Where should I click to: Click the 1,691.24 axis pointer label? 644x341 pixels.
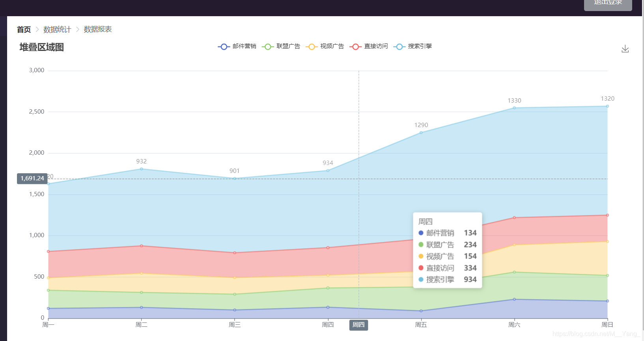(x=32, y=178)
